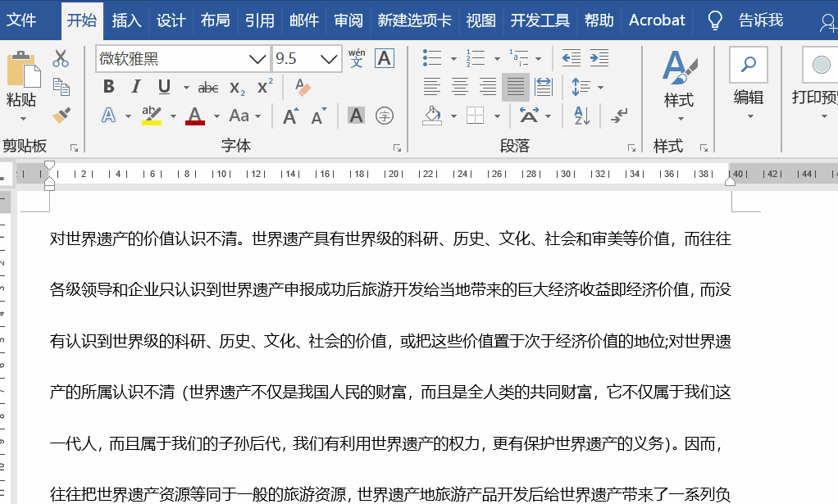Open the 编辑 search magnifier button
838x504 pixels.
coord(748,64)
